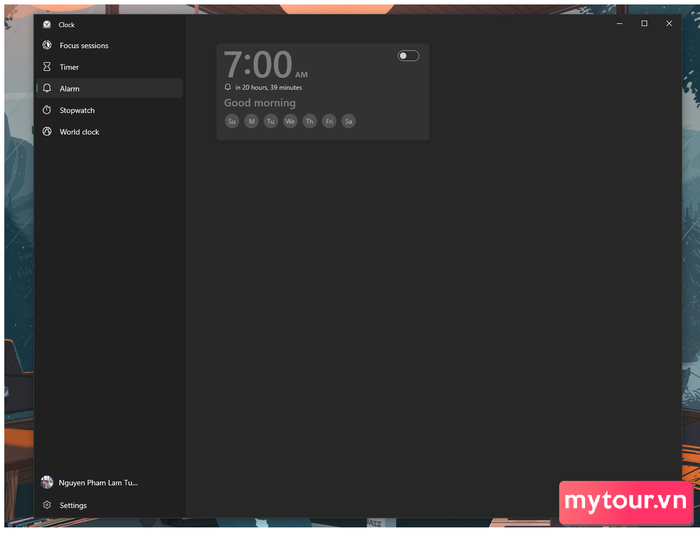Minimize the Clock window
The image size is (700, 534).
click(619, 23)
